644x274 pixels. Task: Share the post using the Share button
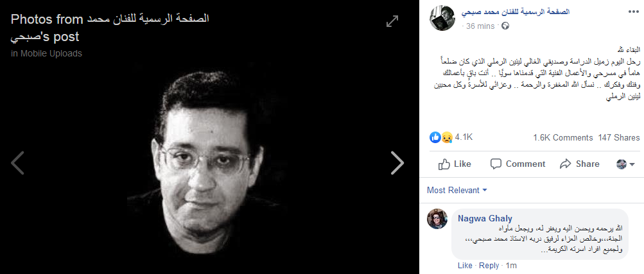pos(580,164)
